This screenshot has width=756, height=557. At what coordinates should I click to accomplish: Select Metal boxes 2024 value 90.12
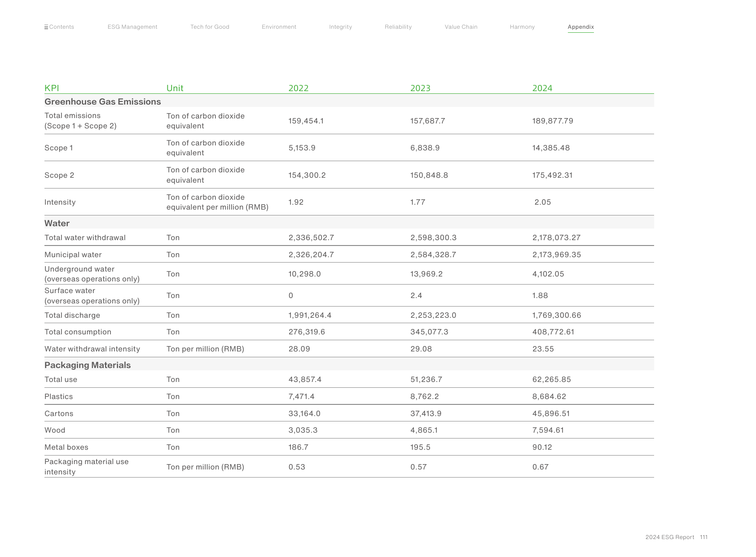pos(542,447)
